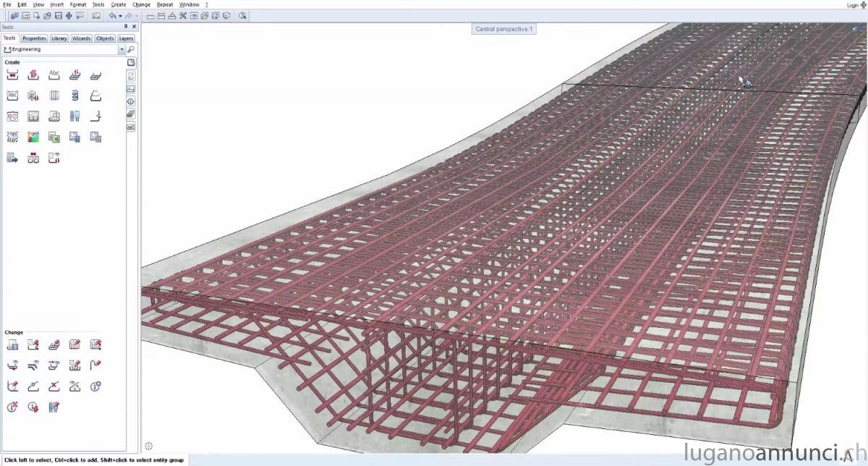Select the clock with red X Change tool
Screen dimensions: 868x466
click(x=12, y=407)
